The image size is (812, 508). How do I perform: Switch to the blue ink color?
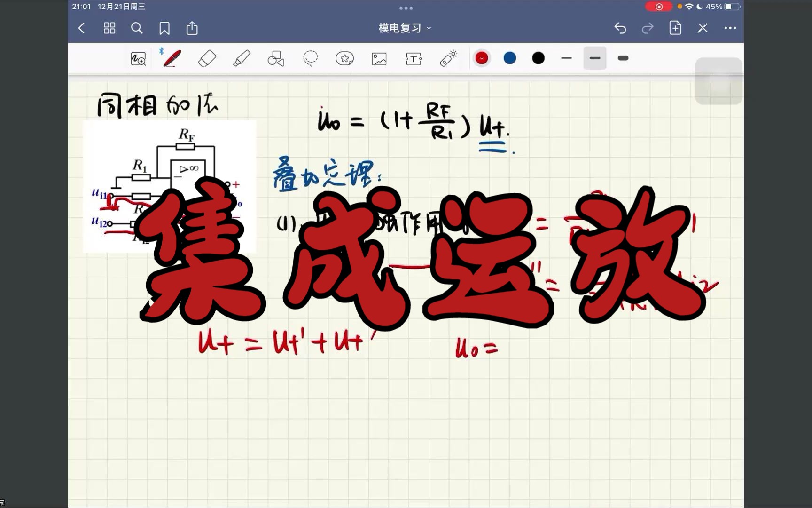509,57
